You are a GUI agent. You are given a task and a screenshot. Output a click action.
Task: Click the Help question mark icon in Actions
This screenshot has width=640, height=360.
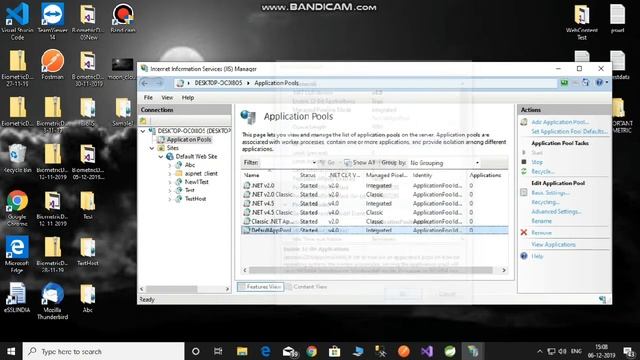click(x=524, y=256)
